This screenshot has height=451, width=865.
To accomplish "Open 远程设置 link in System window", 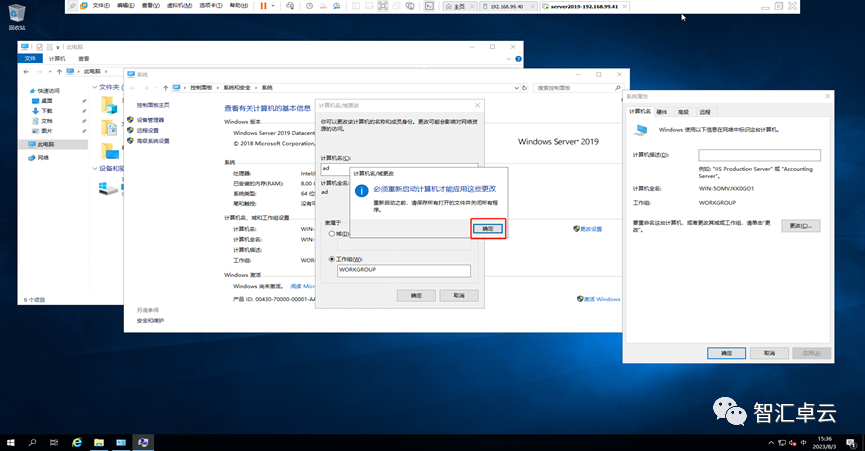I will click(x=147, y=130).
